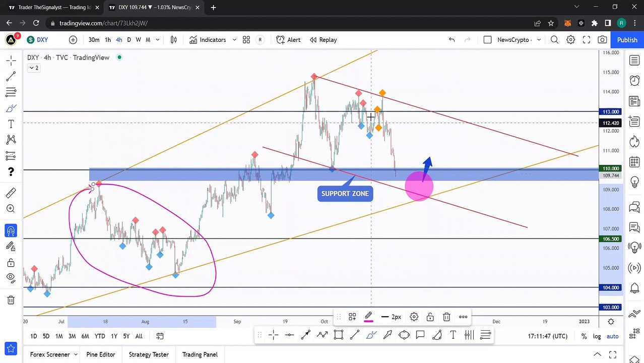Open the Ideas lightbulb icon

[634, 182]
